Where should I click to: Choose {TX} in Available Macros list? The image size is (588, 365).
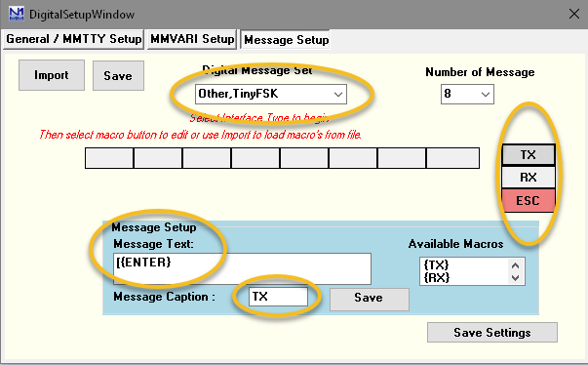coord(436,265)
